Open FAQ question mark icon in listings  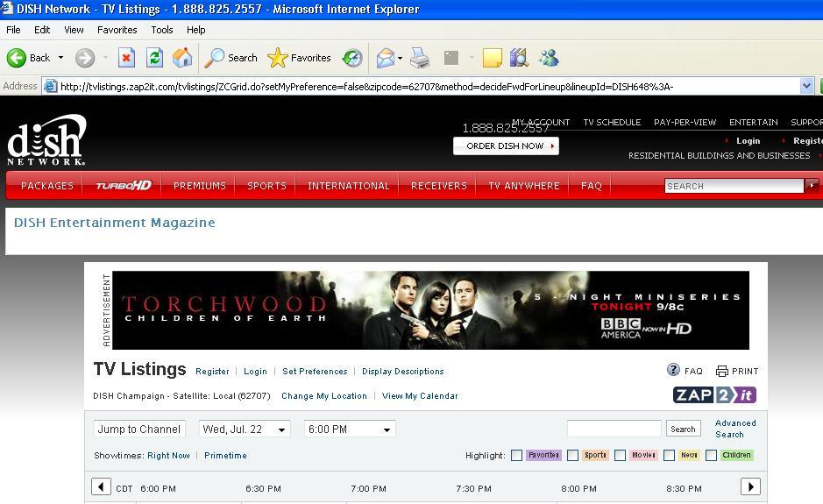[673, 370]
